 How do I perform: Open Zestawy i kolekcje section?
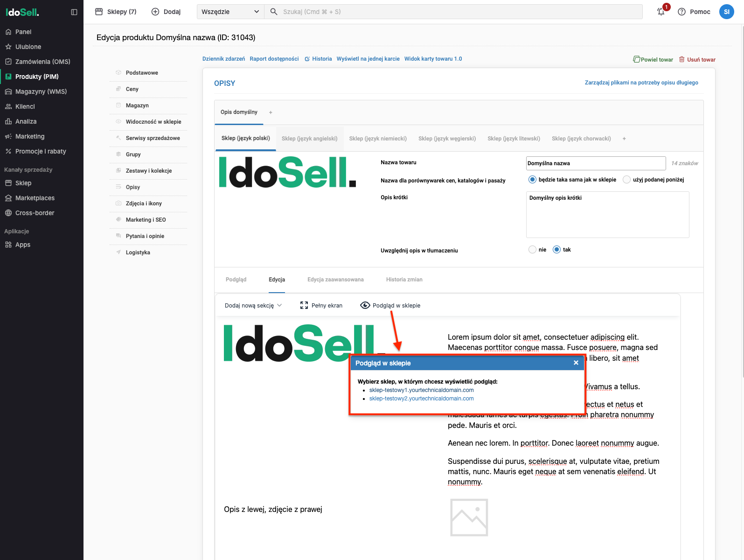click(148, 171)
